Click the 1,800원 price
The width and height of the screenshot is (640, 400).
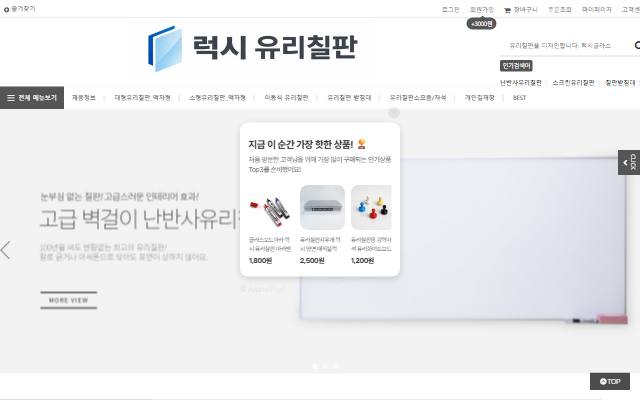260,260
